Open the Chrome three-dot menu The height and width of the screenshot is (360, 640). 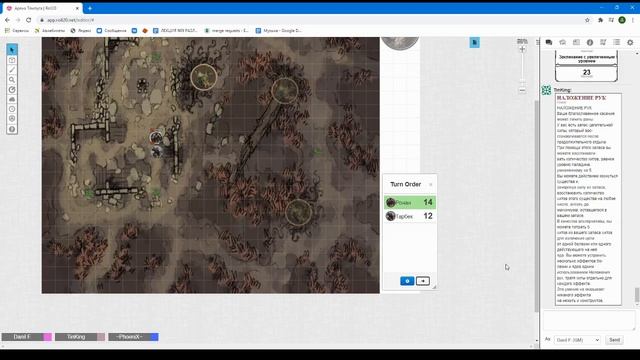633,20
